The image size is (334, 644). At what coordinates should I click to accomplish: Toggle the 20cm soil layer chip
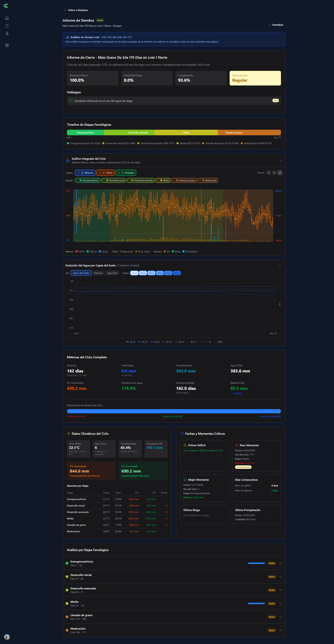tap(143, 273)
